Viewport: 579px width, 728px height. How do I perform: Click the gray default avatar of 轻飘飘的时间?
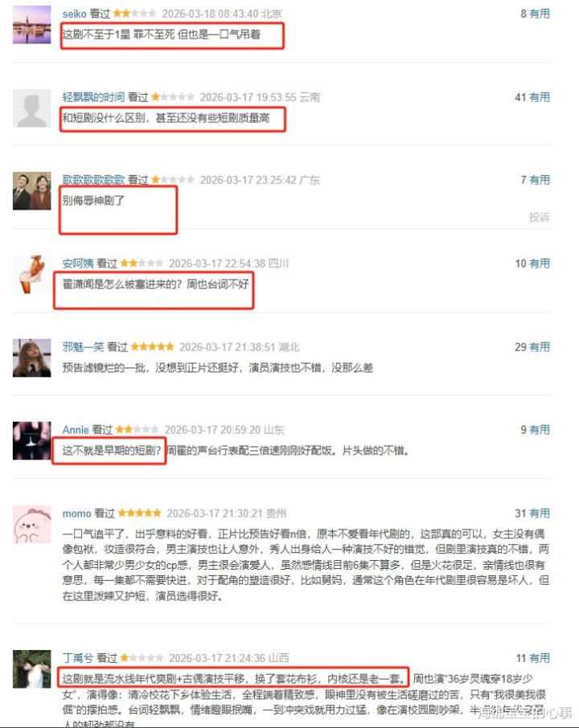click(x=31, y=108)
